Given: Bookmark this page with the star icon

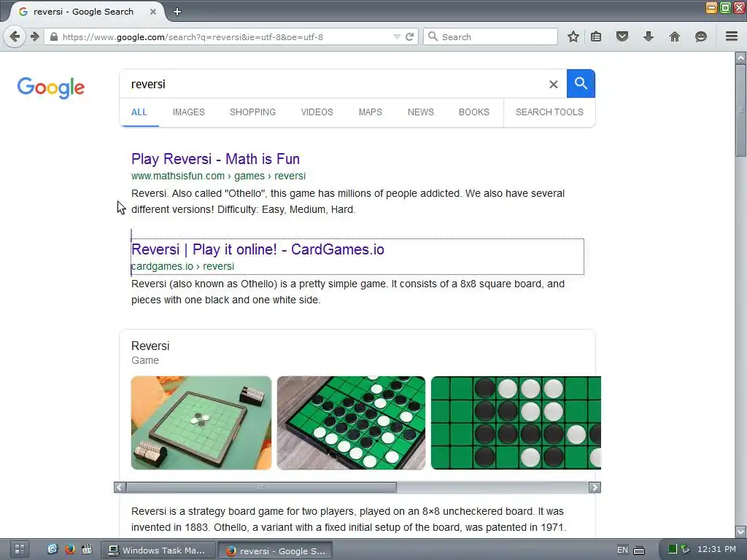Looking at the screenshot, I should pyautogui.click(x=573, y=36).
